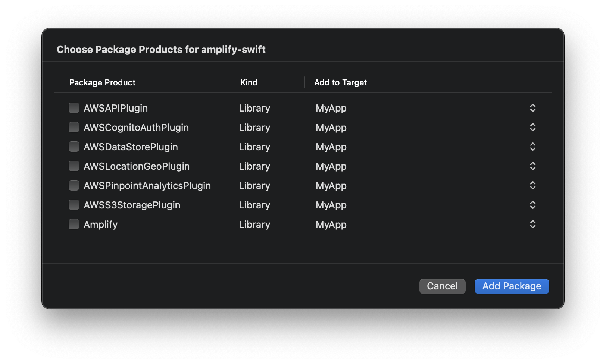The width and height of the screenshot is (606, 364).
Task: Open target dropdown for Amplify row
Action: (x=533, y=224)
